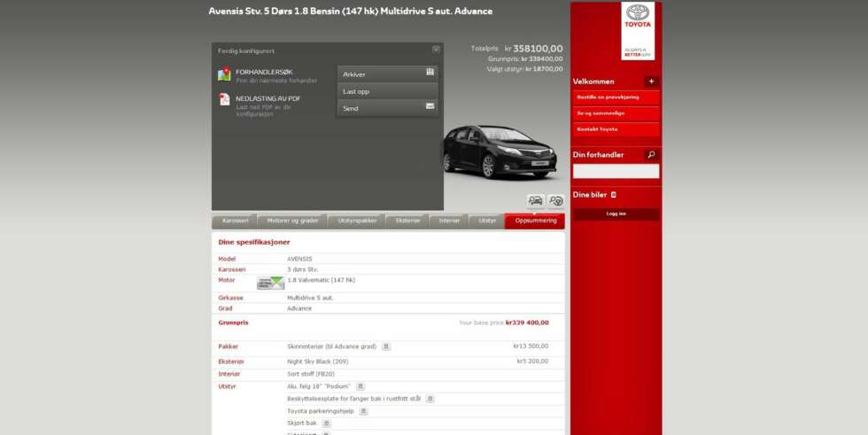Open the Utstyrspakker tab
This screenshot has height=435, width=868.
coord(357,221)
